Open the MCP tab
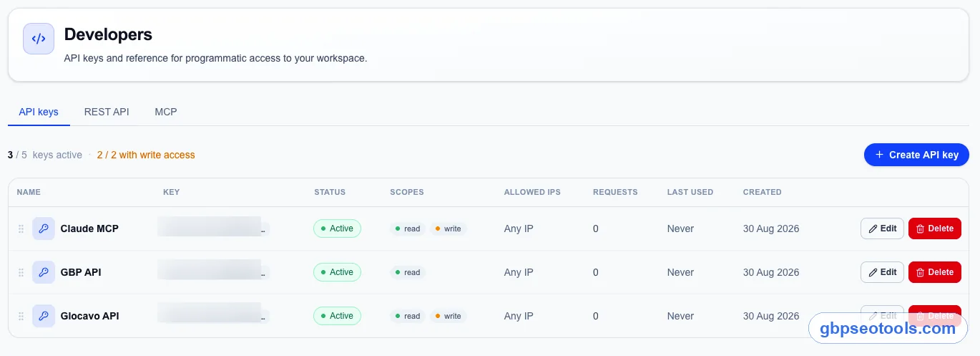This screenshot has width=980, height=356. click(x=166, y=112)
